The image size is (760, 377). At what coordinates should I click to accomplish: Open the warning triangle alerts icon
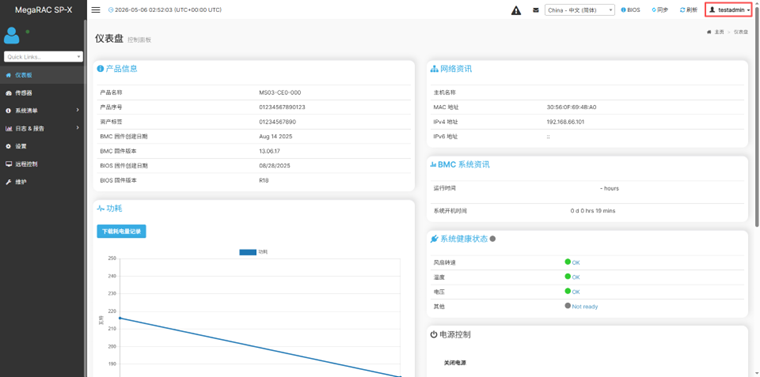pyautogui.click(x=516, y=10)
